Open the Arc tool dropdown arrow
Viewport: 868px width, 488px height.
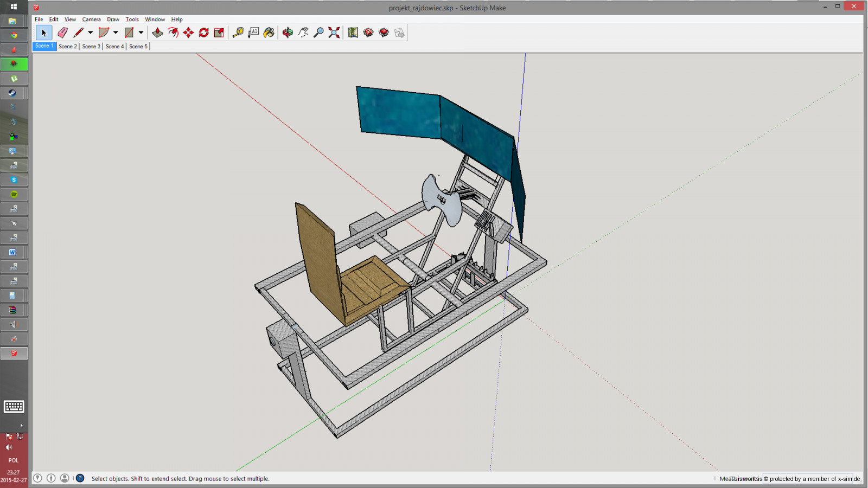(116, 33)
